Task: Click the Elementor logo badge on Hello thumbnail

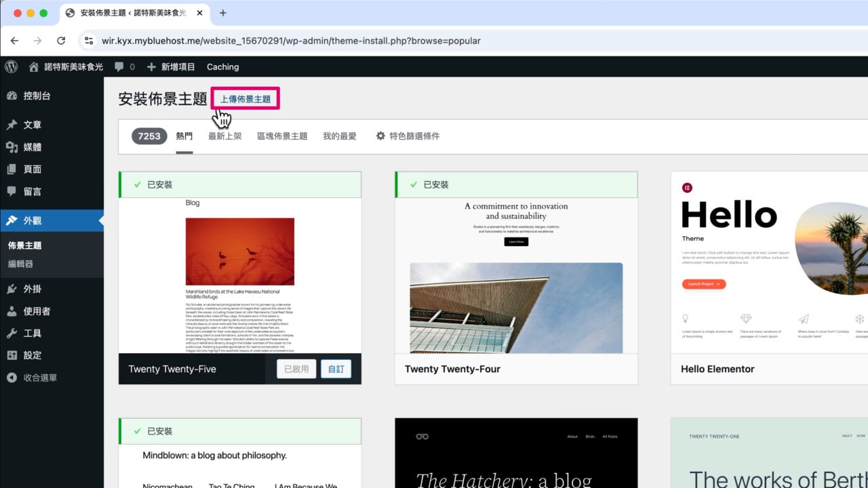Action: (687, 188)
